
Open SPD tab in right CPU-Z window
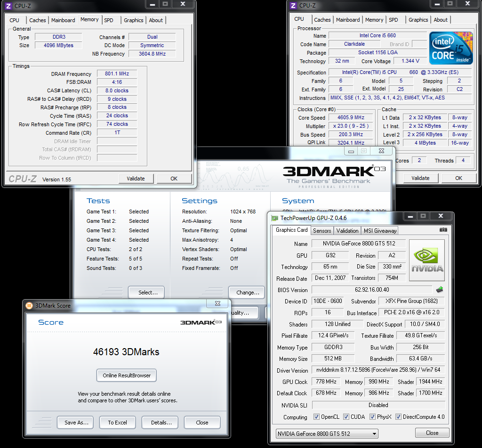click(393, 20)
